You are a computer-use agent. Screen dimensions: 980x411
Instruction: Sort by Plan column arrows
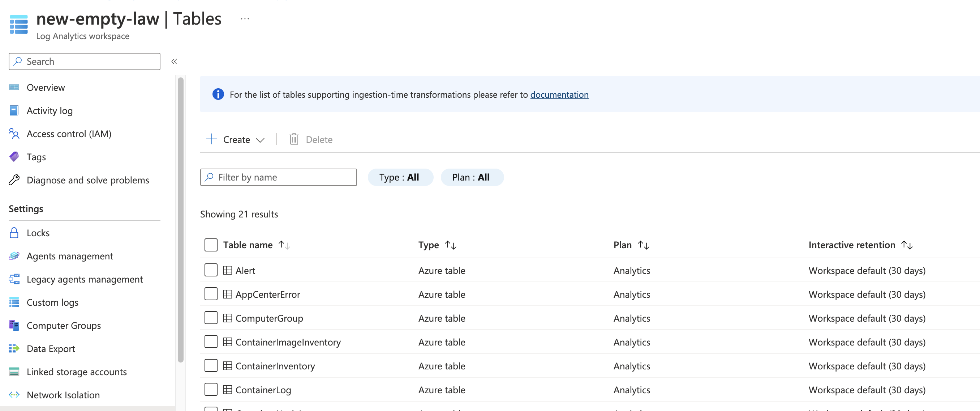point(643,245)
